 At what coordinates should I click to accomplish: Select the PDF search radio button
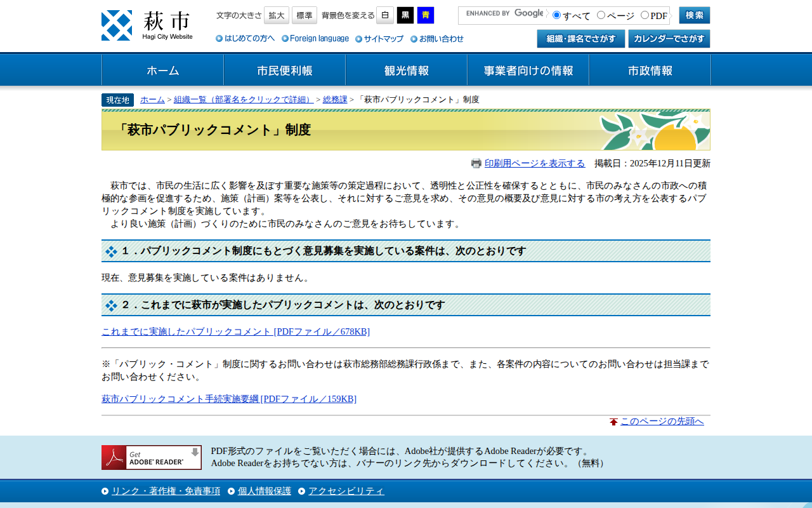644,13
